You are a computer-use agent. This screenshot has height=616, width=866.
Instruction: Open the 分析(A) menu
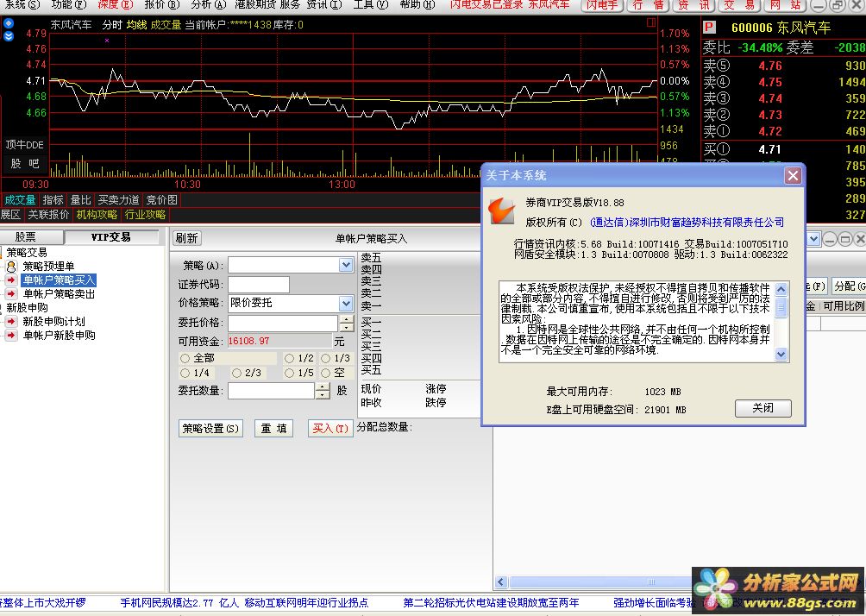tap(208, 4)
